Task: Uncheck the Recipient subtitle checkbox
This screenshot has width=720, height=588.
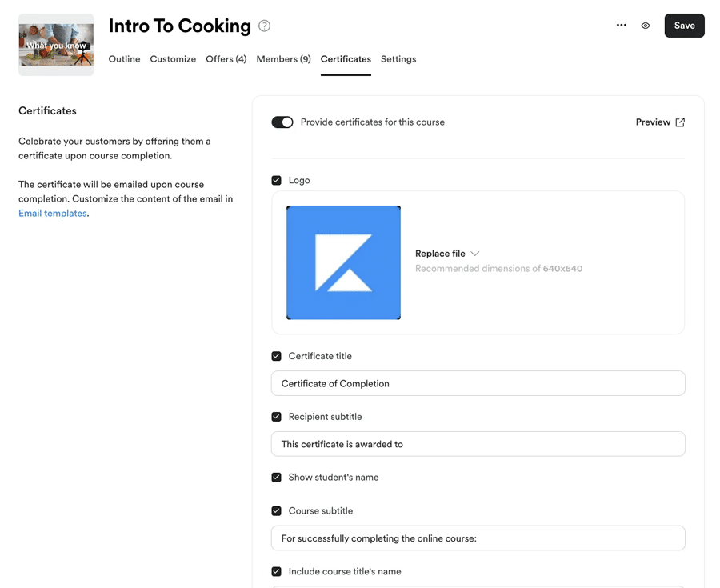Action: point(277,417)
